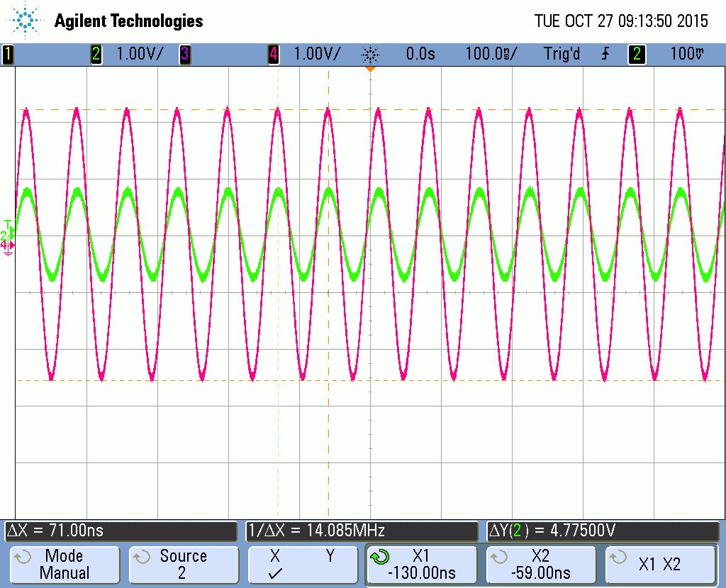Toggle the X Y cursor selection softkey

click(x=303, y=565)
